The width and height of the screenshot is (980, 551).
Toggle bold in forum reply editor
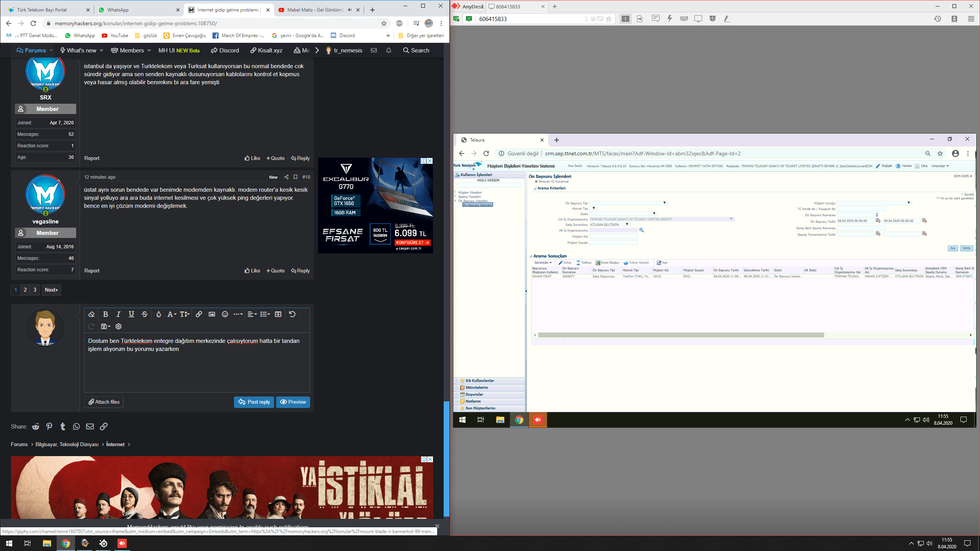(x=105, y=314)
